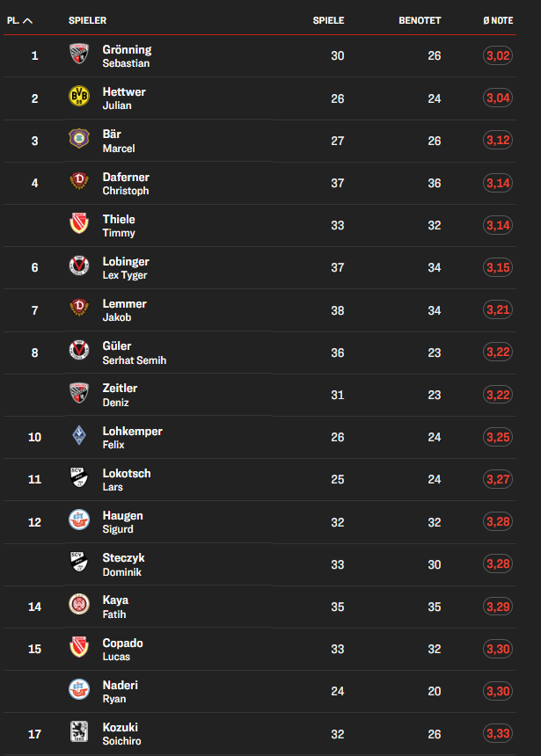
Task: Click Grönning's 3,02 average grade badge
Action: 498,55
